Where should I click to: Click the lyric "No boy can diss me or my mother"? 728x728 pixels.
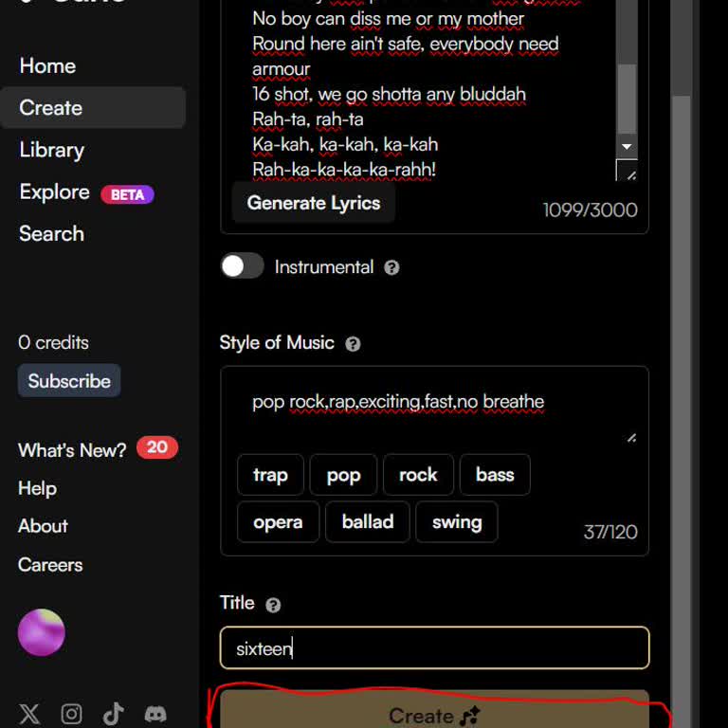coord(388,19)
